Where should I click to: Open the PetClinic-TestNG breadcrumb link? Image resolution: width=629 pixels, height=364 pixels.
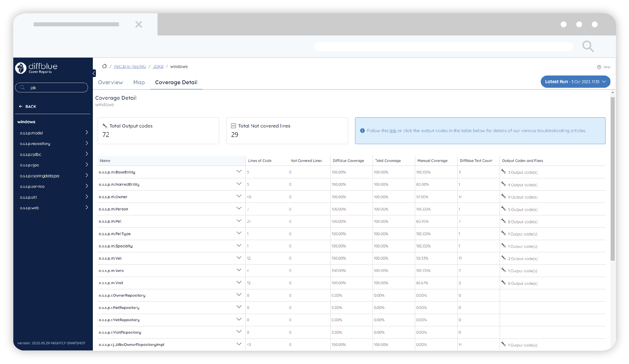[x=130, y=67]
